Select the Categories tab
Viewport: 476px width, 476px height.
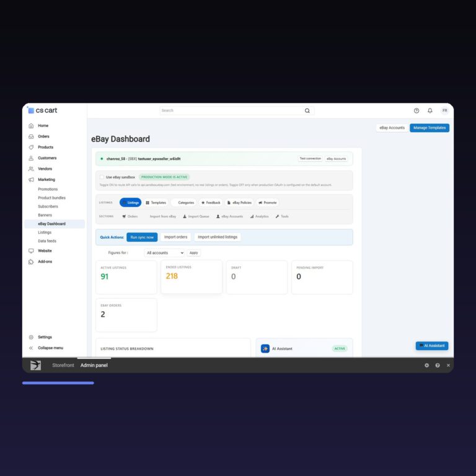pos(183,203)
